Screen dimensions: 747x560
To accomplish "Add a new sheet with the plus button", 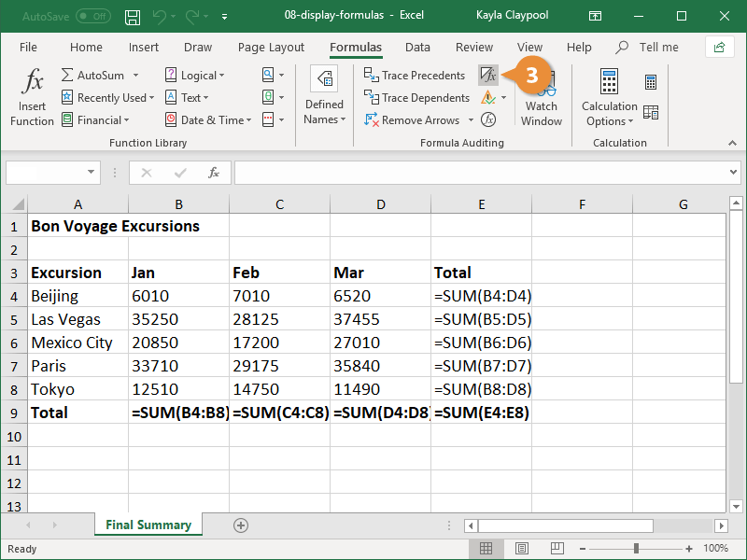I will tap(241, 525).
